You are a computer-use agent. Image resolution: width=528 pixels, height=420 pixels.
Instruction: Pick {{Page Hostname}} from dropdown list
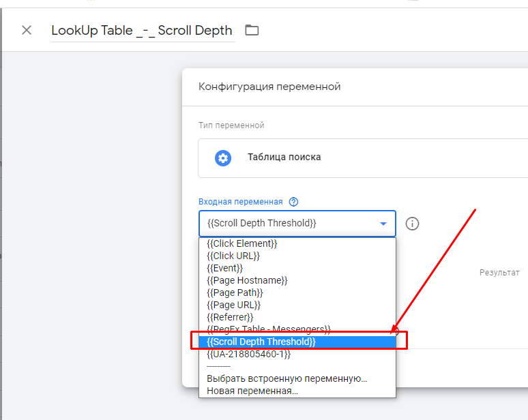(247, 280)
